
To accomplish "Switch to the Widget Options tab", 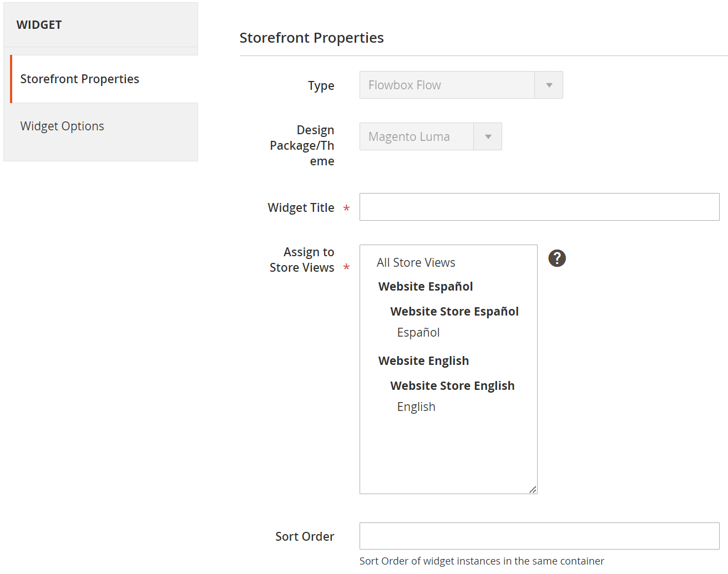I will (x=62, y=126).
